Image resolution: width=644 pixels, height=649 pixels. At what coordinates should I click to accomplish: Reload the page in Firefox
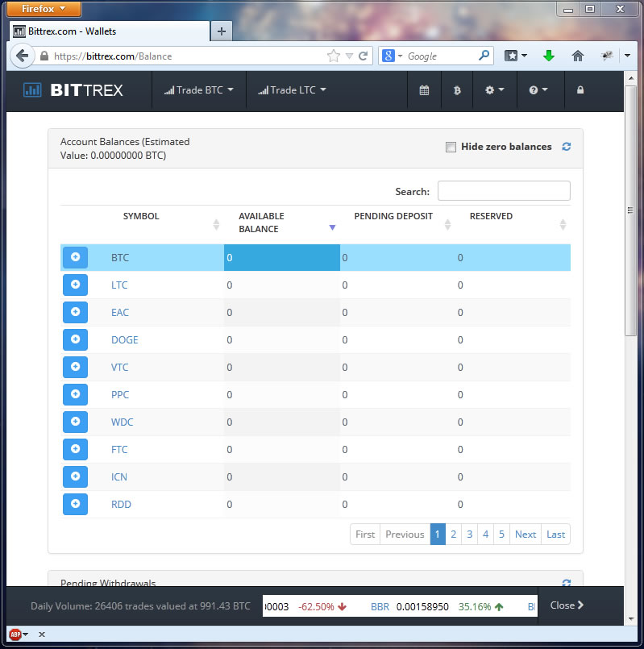click(363, 56)
